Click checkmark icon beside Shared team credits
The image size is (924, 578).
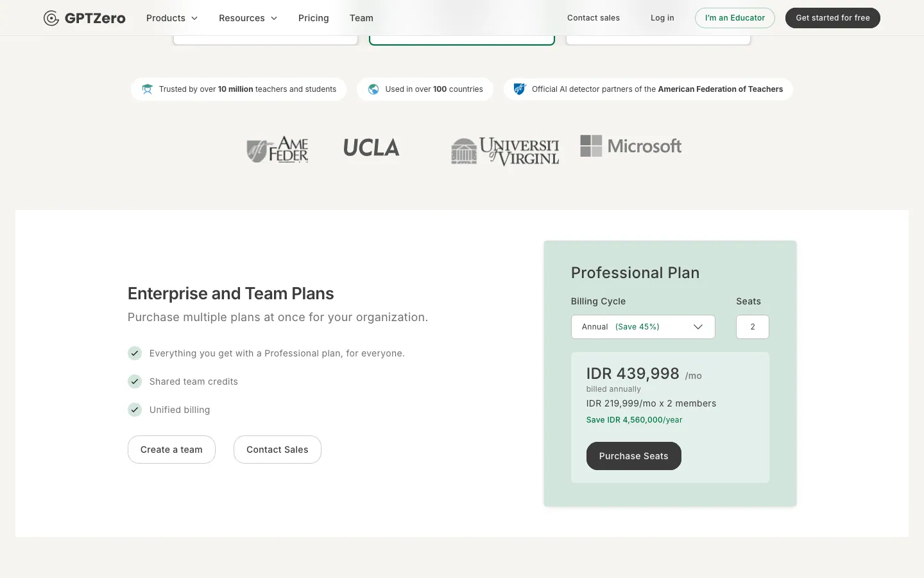(x=135, y=381)
